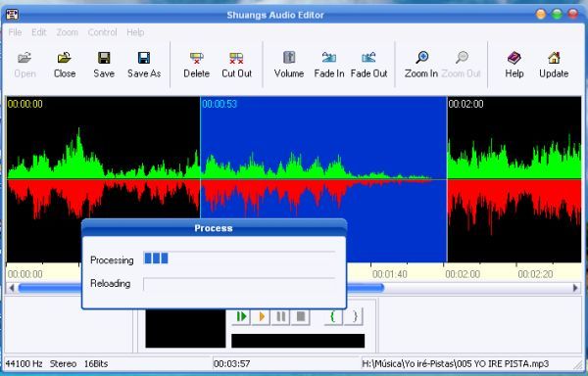Click the 44100 Hz status entry
588x376 pixels.
click(x=24, y=363)
